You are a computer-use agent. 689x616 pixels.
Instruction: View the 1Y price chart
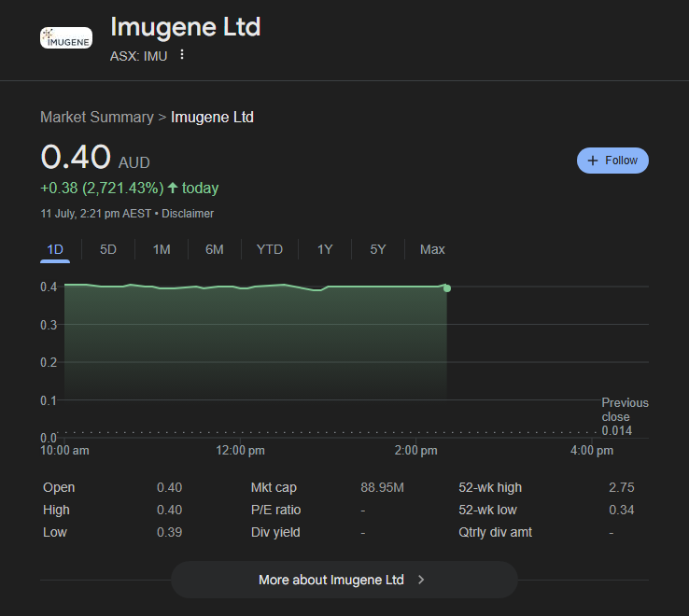tap(325, 249)
